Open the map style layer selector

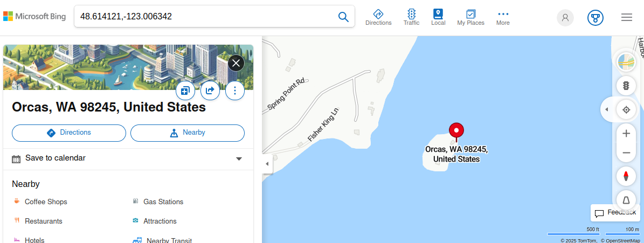626,63
